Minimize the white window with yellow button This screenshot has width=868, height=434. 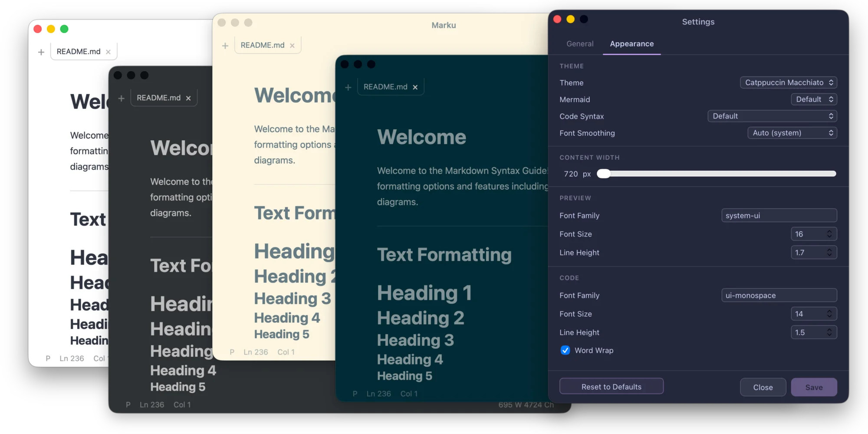[51, 29]
